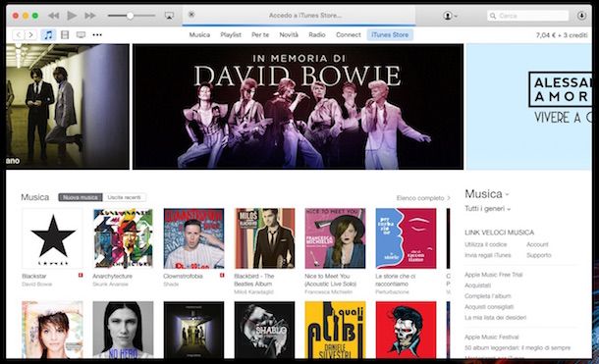Open the AirPlay output icon
The image size is (599, 364).
[x=169, y=16]
